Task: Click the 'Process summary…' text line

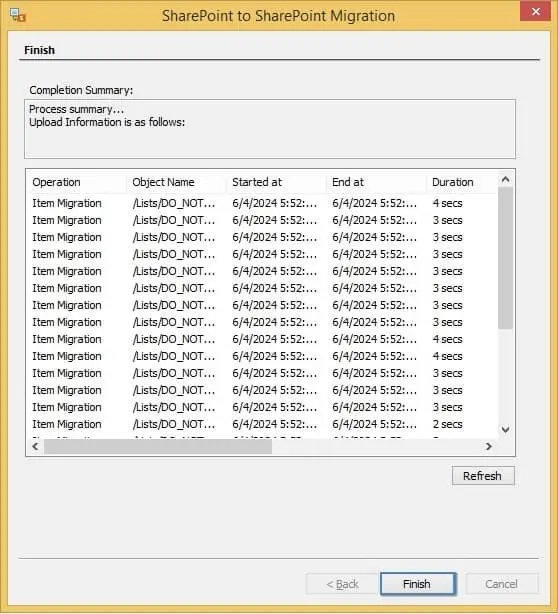Action: pyautogui.click(x=76, y=109)
